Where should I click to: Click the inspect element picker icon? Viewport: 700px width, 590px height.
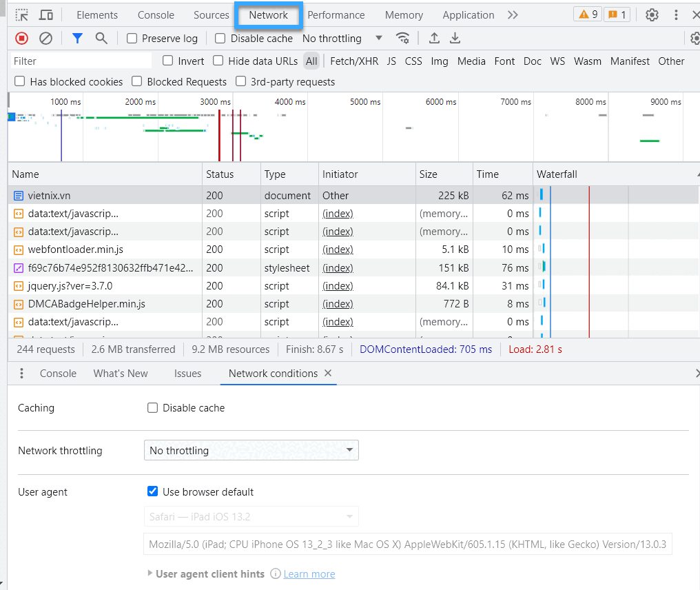click(22, 15)
